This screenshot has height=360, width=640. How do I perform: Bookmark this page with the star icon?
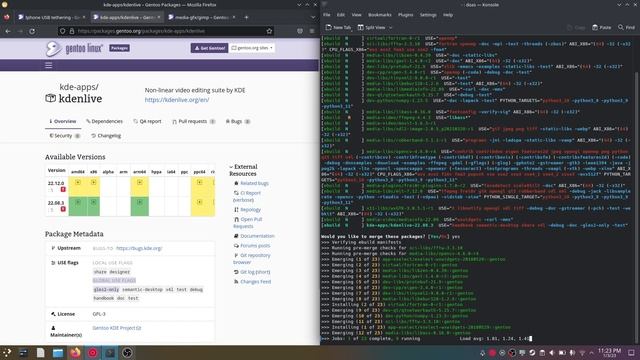click(269, 31)
